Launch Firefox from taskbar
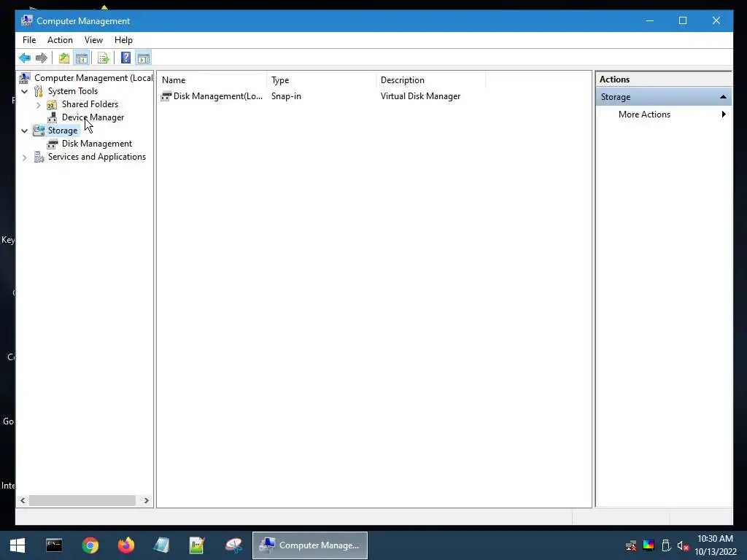This screenshot has height=560, width=747. [125, 545]
